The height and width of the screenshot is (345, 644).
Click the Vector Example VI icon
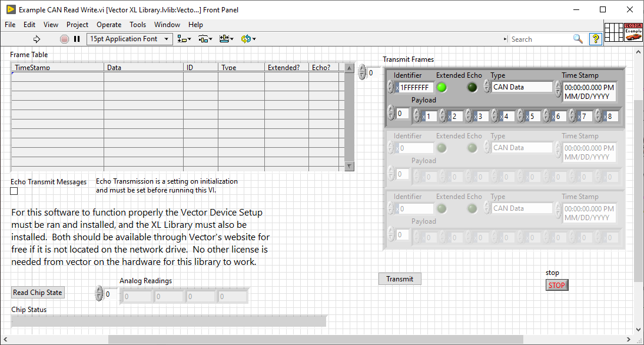click(x=633, y=32)
